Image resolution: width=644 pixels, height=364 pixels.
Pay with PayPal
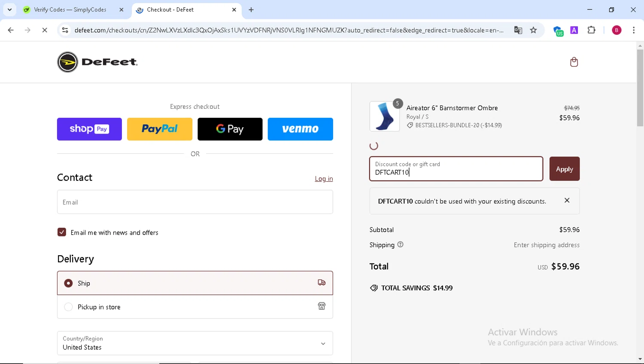point(160,129)
